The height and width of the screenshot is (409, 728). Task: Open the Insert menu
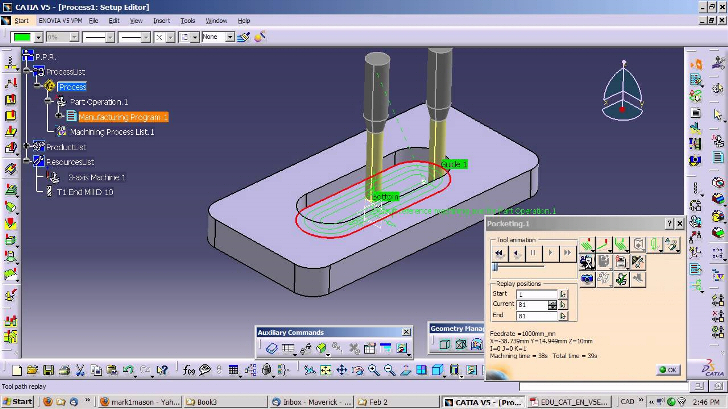tap(162, 20)
